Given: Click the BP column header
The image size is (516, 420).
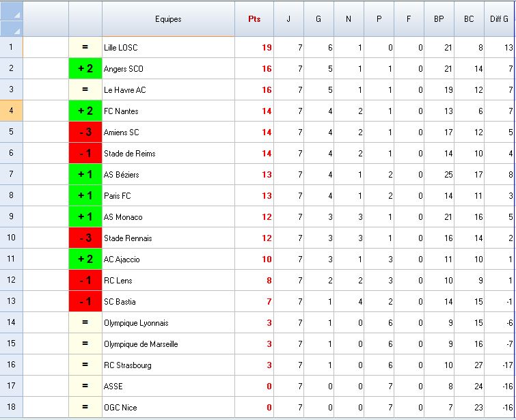Looking at the screenshot, I should point(439,19).
